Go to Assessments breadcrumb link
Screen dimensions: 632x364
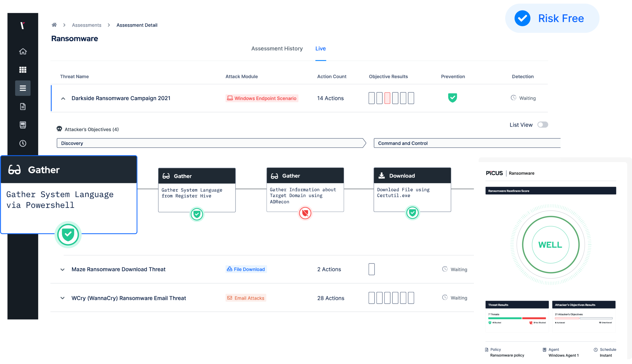point(87,25)
